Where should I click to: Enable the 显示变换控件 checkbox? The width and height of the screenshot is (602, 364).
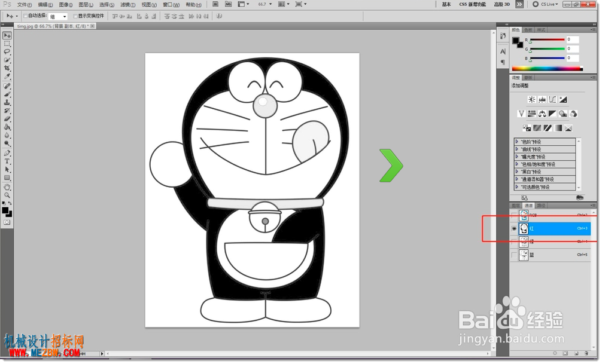click(x=75, y=16)
